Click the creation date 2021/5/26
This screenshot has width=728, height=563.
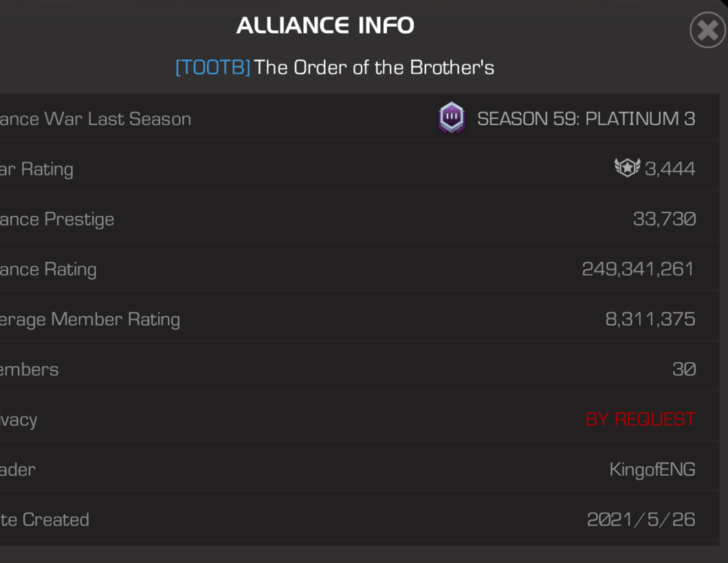pyautogui.click(x=641, y=520)
